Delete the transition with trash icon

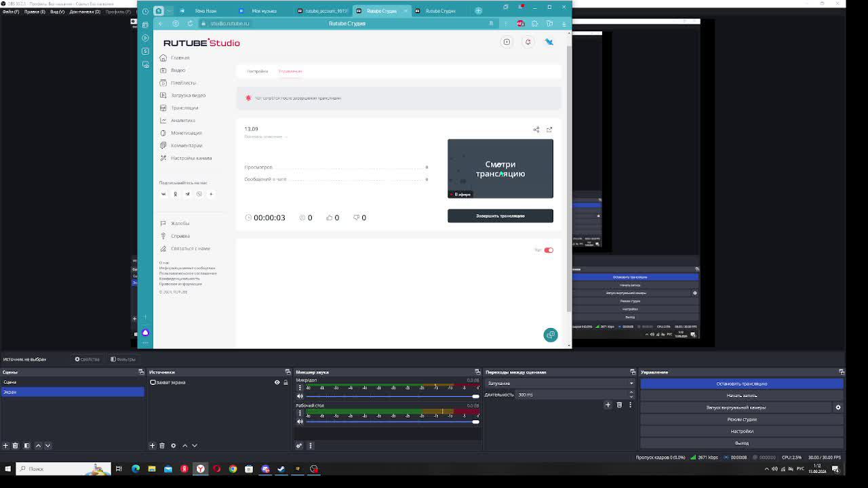pyautogui.click(x=619, y=405)
